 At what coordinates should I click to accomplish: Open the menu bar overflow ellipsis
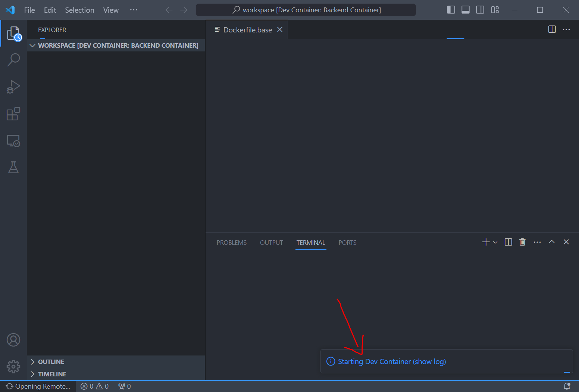tap(134, 10)
